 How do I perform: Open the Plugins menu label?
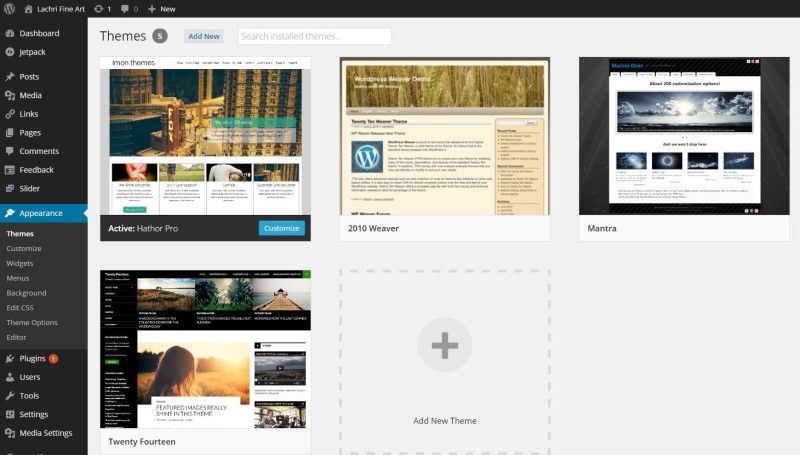[x=33, y=359]
